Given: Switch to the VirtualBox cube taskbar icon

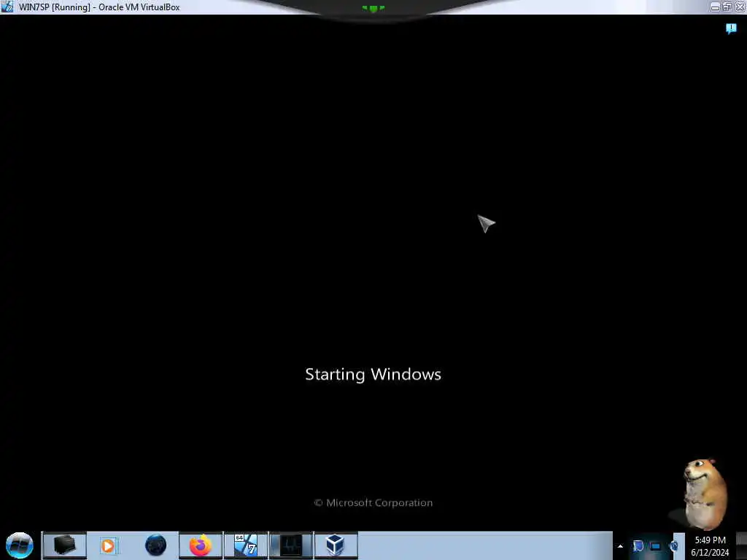Looking at the screenshot, I should click(336, 545).
